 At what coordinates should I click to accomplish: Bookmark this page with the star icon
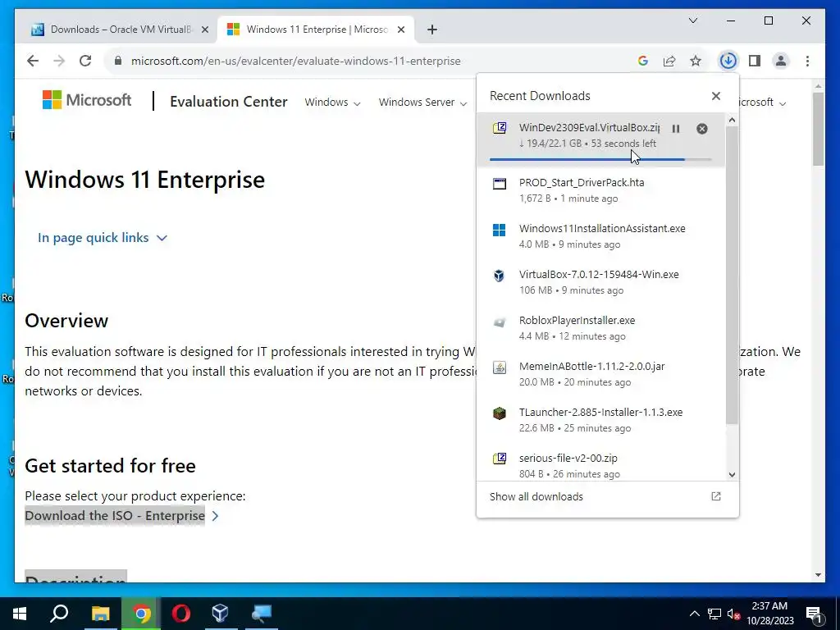696,61
